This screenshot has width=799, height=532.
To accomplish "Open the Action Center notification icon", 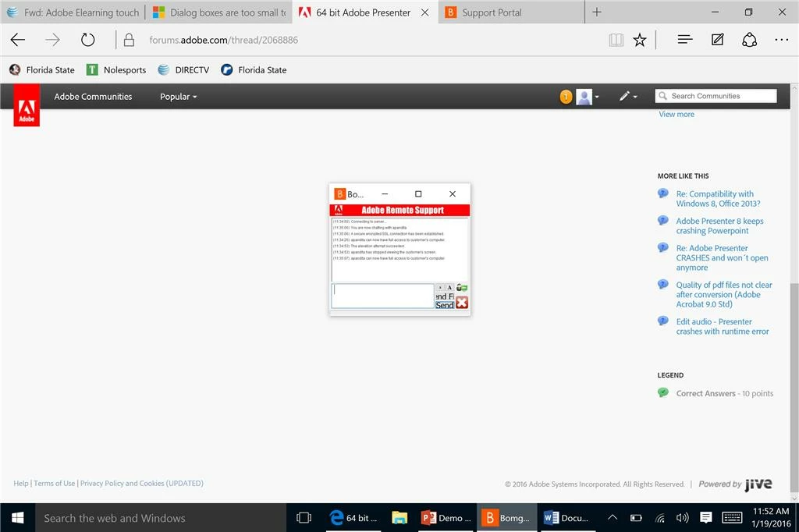I will [705, 518].
